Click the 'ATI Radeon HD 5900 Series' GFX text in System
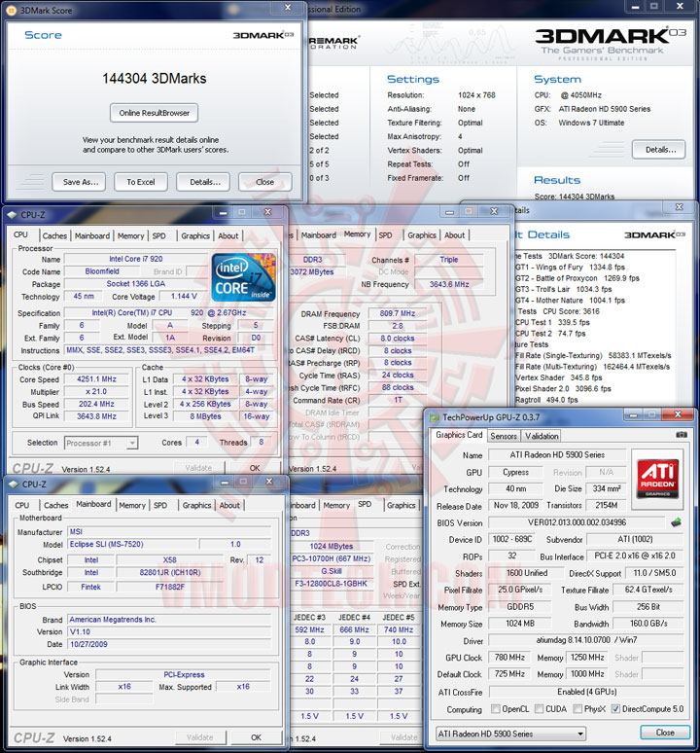700x753 pixels. (x=604, y=109)
